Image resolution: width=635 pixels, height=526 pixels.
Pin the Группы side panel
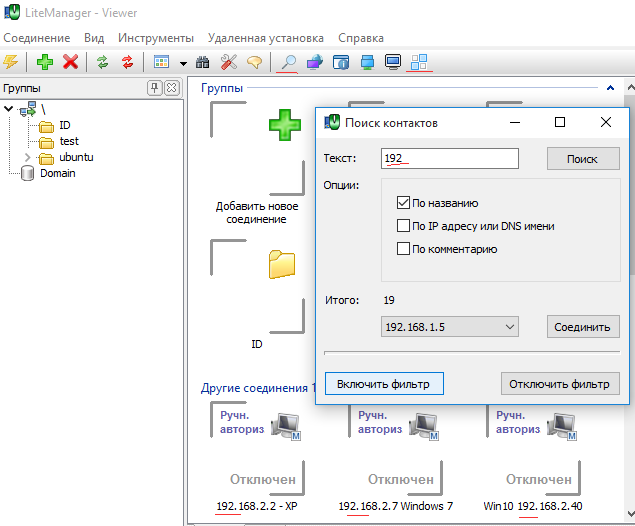click(x=154, y=87)
